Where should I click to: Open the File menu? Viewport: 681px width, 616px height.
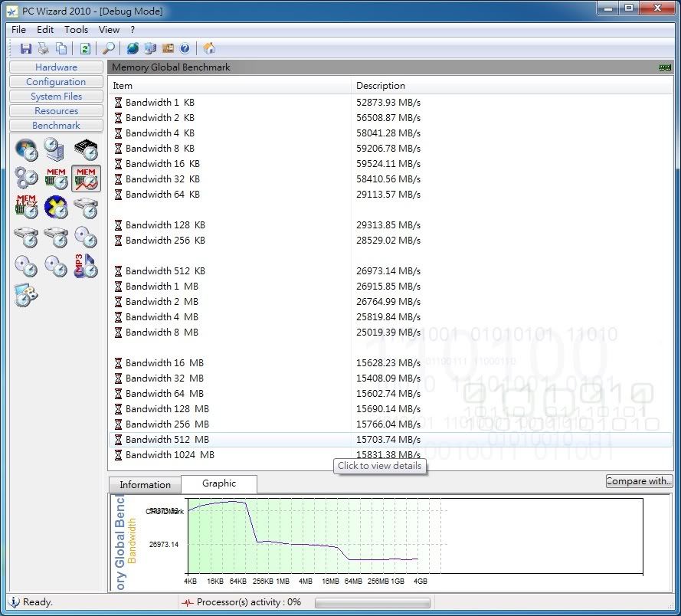18,30
